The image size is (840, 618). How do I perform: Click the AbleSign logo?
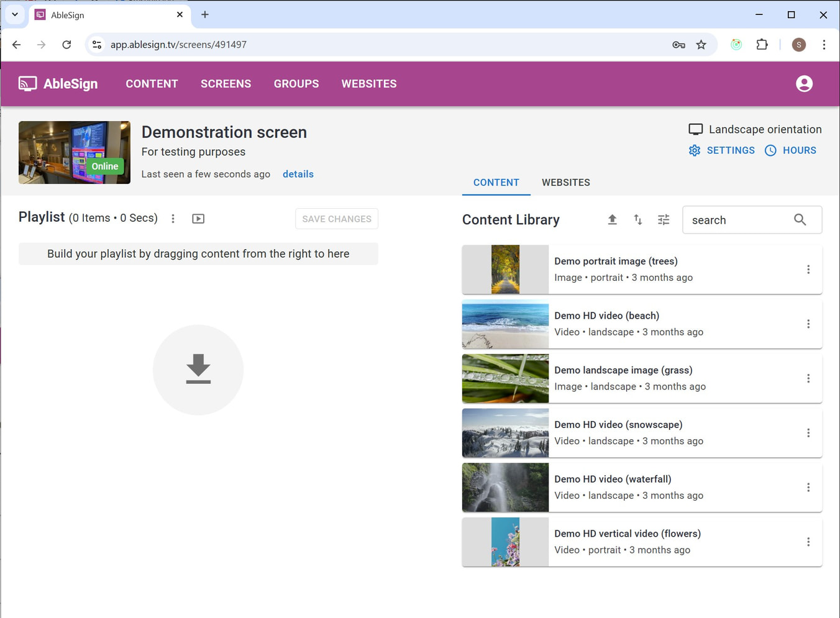point(58,84)
